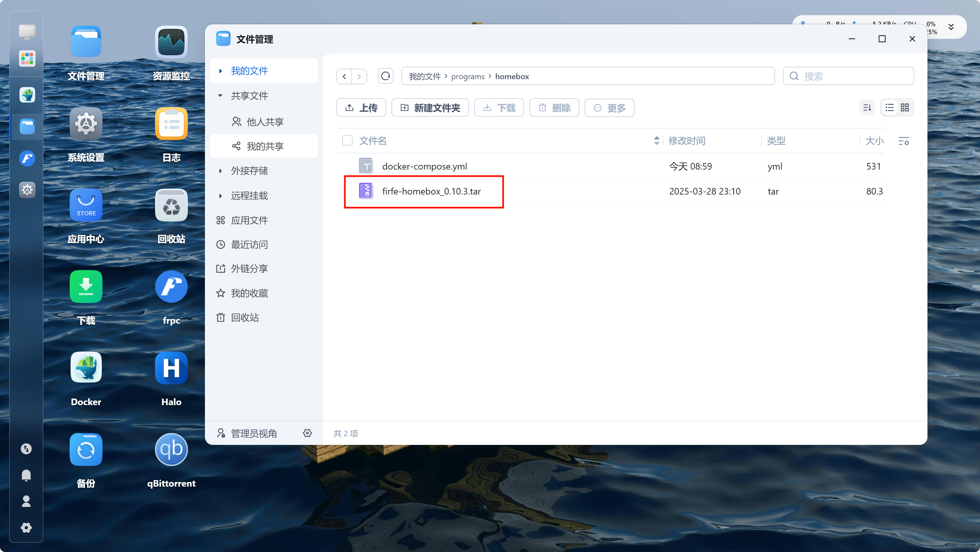The height and width of the screenshot is (552, 980).
Task: Show desktop via the dock monitor icon
Action: 27,32
